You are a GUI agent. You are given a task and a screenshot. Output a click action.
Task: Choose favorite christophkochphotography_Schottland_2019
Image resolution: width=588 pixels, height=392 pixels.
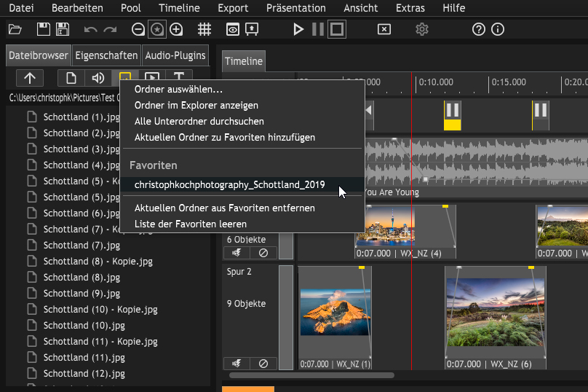point(229,185)
